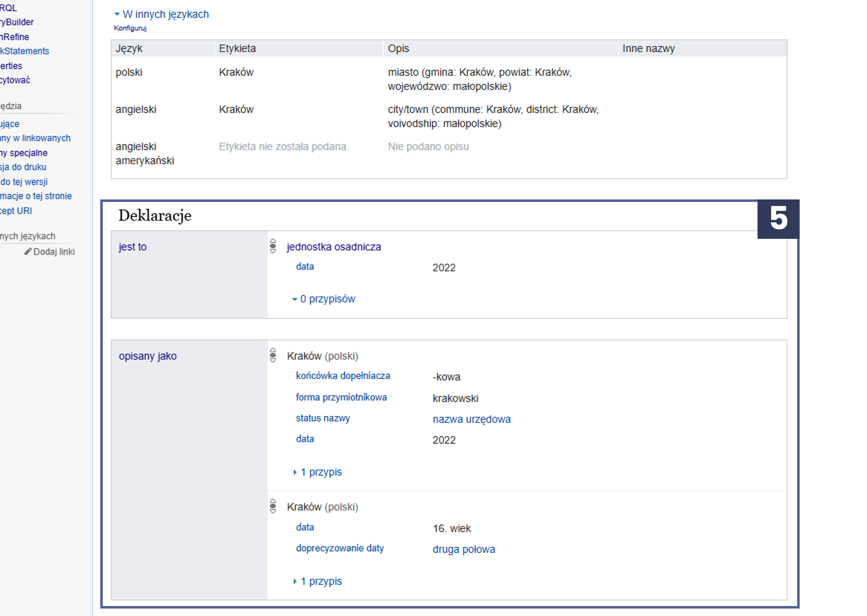Click rank icon of second Kraków (polski) statement
Image resolution: width=867 pixels, height=616 pixels.
tap(273, 506)
